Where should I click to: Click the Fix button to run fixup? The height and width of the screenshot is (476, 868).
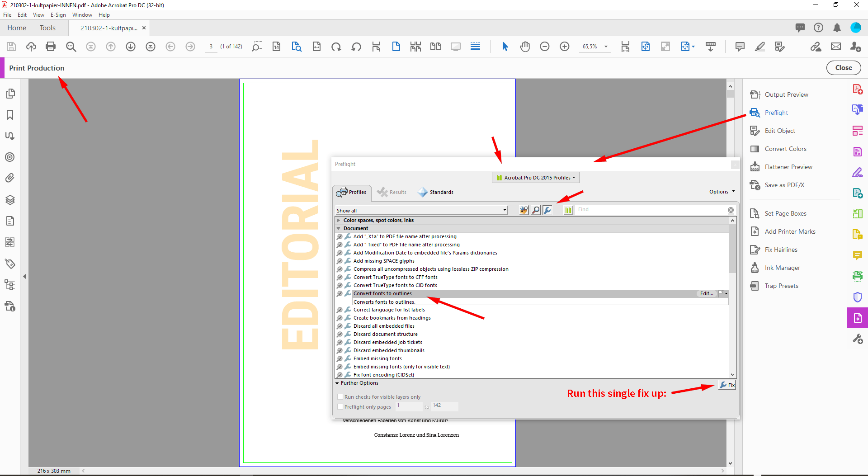[x=727, y=385]
